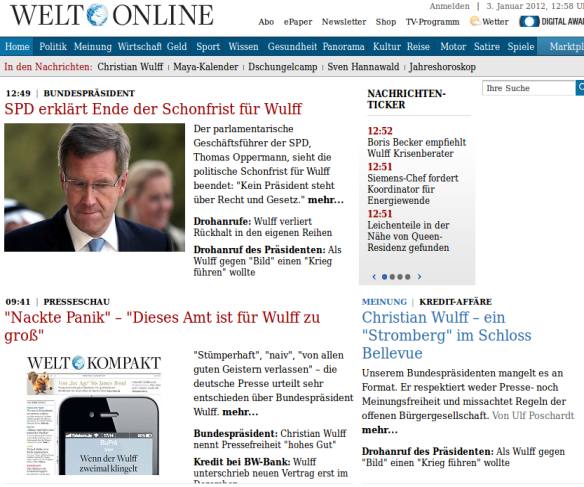Click the Anmelden login link
Image resolution: width=584 pixels, height=487 pixels.
pos(450,6)
